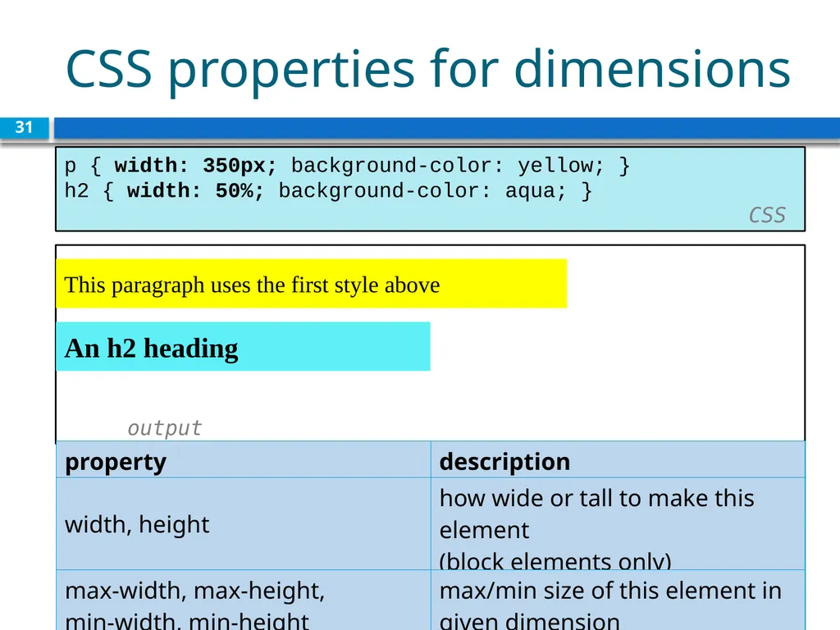Viewport: 840px width, 630px height.
Task: Click the 'property' table header
Action: tap(244, 460)
